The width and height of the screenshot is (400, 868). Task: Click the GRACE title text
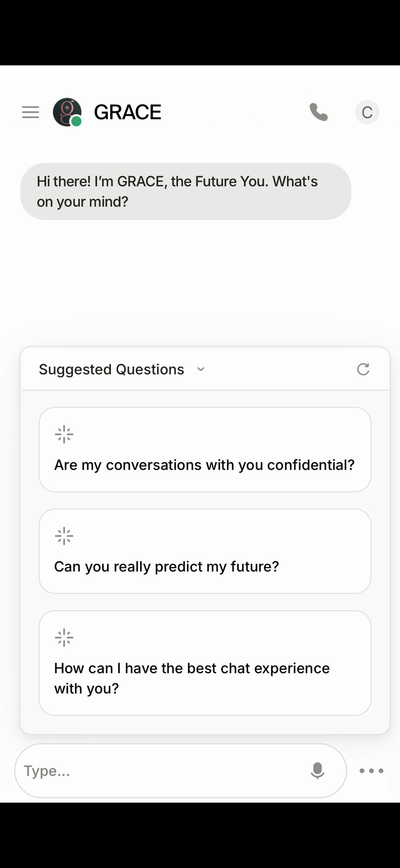coord(128,112)
